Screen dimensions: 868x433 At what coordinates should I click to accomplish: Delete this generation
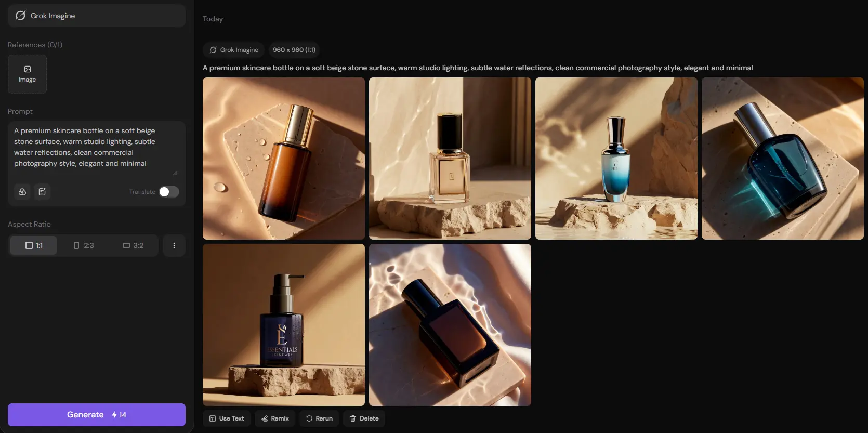pos(364,418)
